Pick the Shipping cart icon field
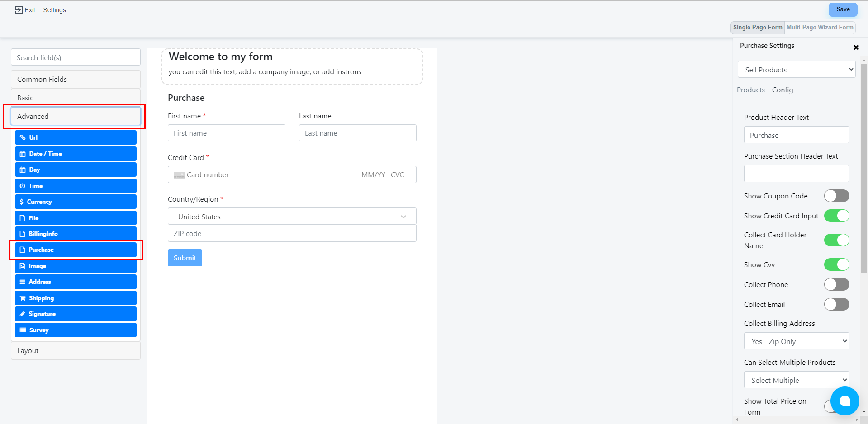 (x=76, y=298)
